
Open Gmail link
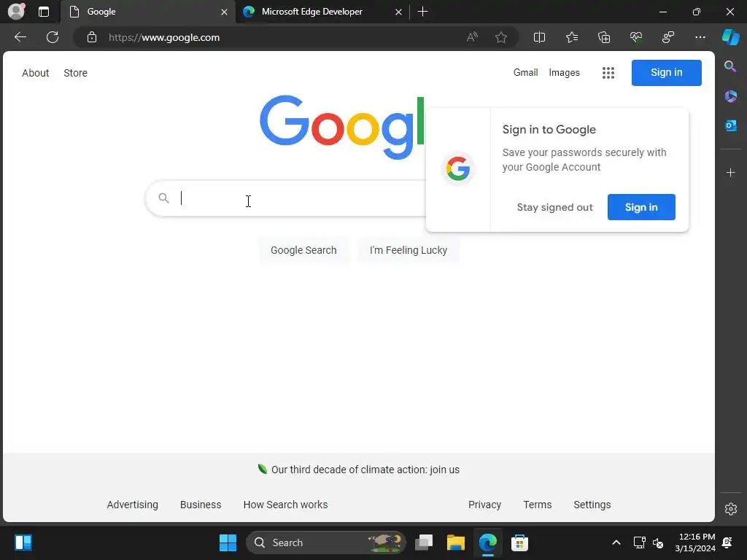[x=525, y=72]
